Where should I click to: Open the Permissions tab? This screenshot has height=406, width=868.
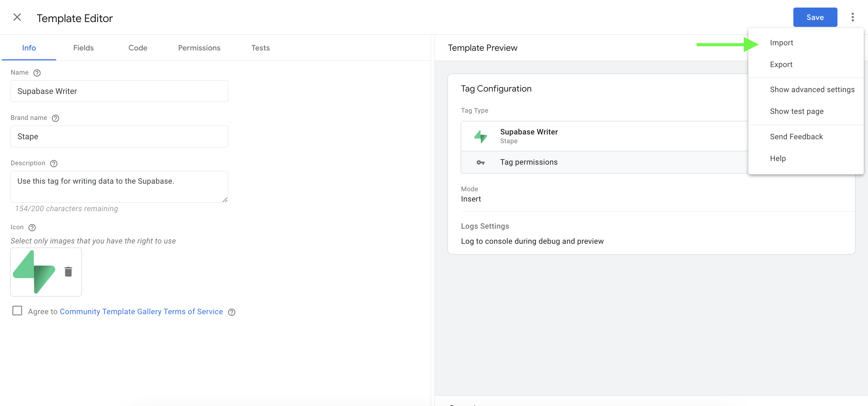coord(199,48)
